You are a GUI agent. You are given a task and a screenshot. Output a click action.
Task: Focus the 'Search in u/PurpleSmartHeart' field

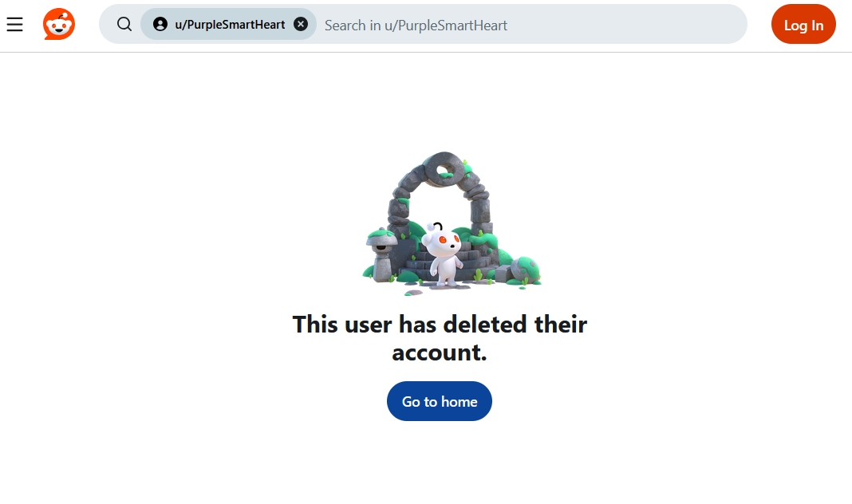click(x=416, y=25)
